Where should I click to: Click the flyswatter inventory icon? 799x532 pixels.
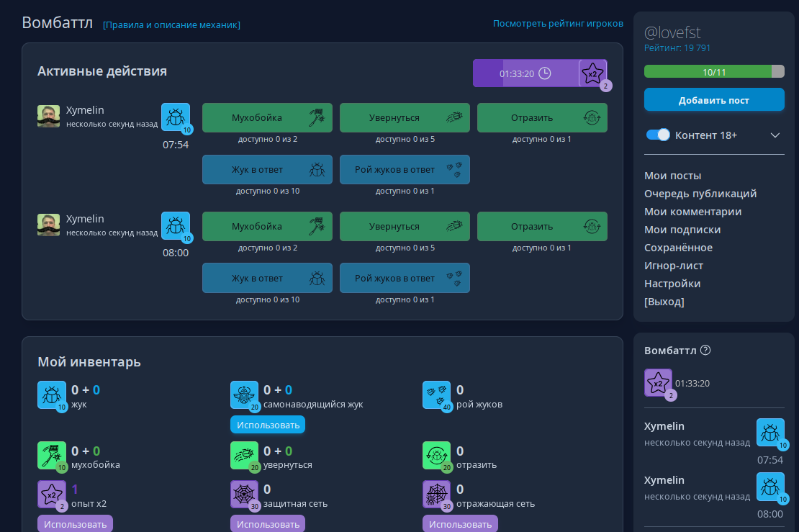click(51, 456)
